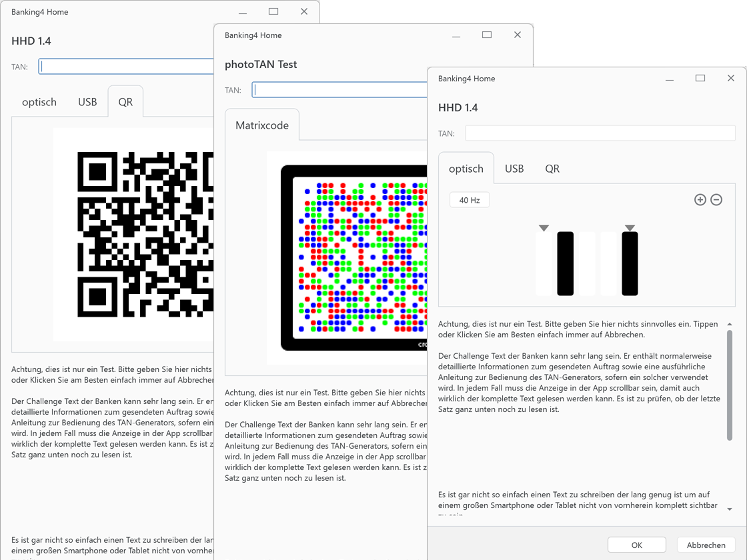This screenshot has width=747, height=560.
Task: Click the left triangle marker above flicker bars
Action: click(544, 228)
